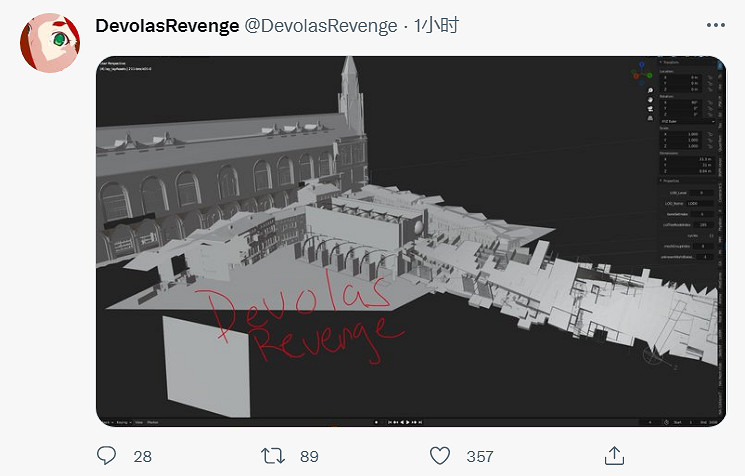This screenshot has height=476, width=745.
Task: Open the Keying menu in timeline
Action: (122, 422)
